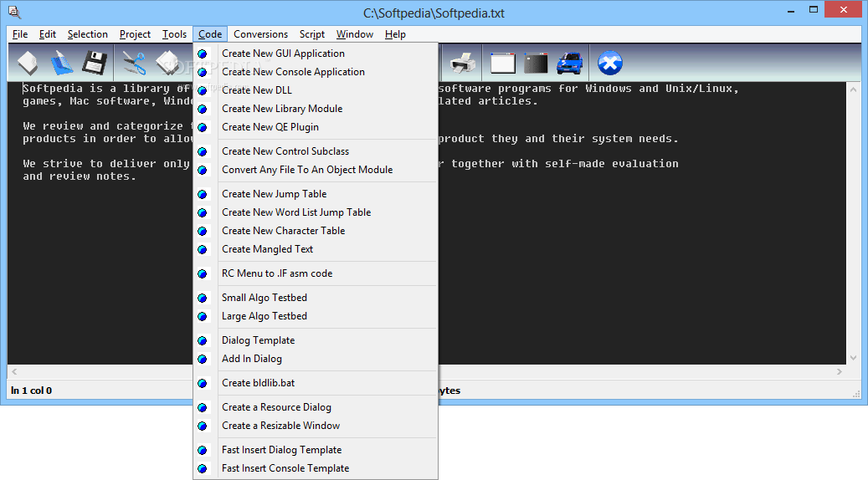Screen dimensions: 868x480
Task: Open the Conversions menu
Action: tap(260, 34)
